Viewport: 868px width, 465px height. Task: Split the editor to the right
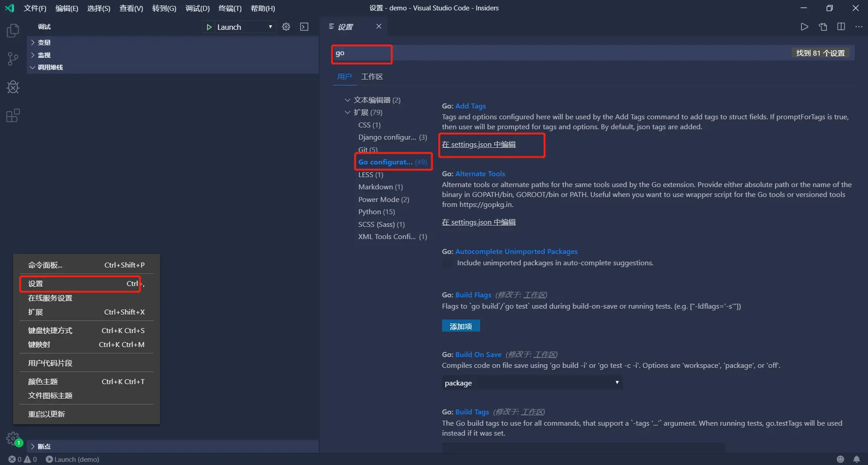coord(841,27)
